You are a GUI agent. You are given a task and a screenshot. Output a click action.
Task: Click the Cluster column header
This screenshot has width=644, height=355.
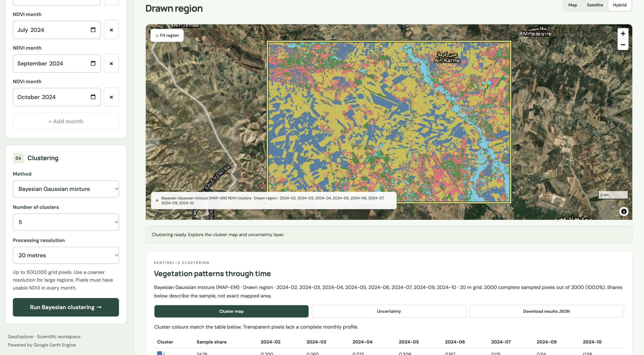165,342
